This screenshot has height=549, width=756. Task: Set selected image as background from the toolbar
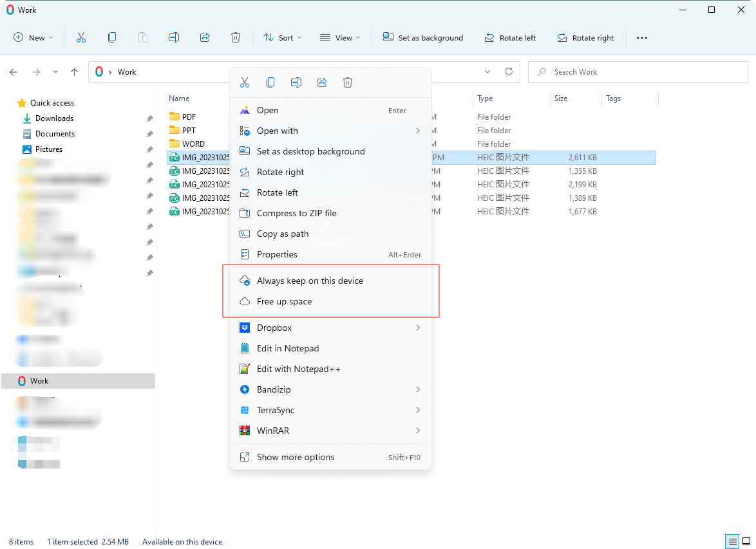[x=423, y=37]
